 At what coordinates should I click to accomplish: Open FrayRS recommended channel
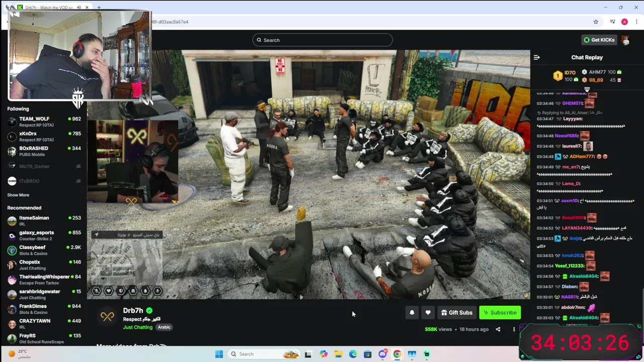[44, 338]
